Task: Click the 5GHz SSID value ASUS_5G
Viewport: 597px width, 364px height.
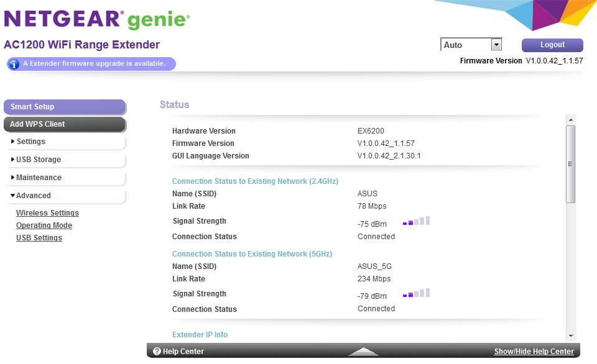Action: tap(374, 266)
